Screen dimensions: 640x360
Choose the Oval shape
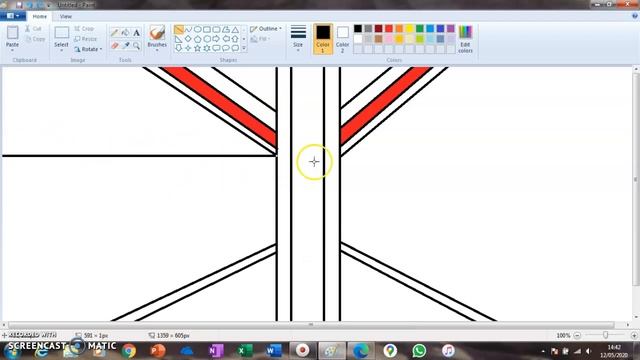198,29
